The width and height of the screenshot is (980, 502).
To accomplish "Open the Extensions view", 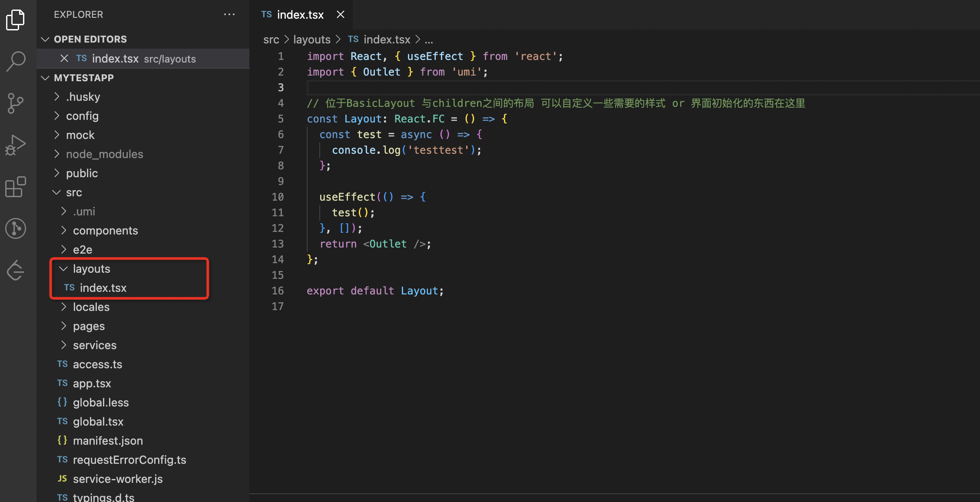I will pos(16,187).
